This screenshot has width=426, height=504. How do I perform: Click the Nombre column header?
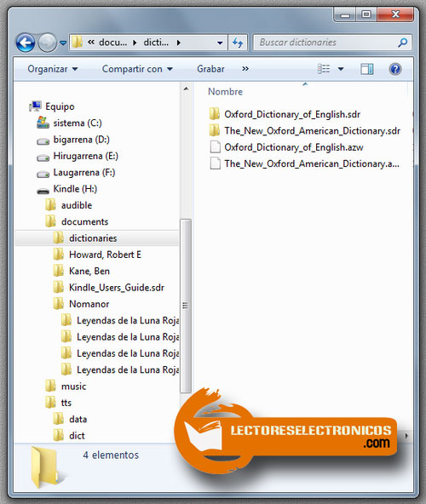pos(225,92)
